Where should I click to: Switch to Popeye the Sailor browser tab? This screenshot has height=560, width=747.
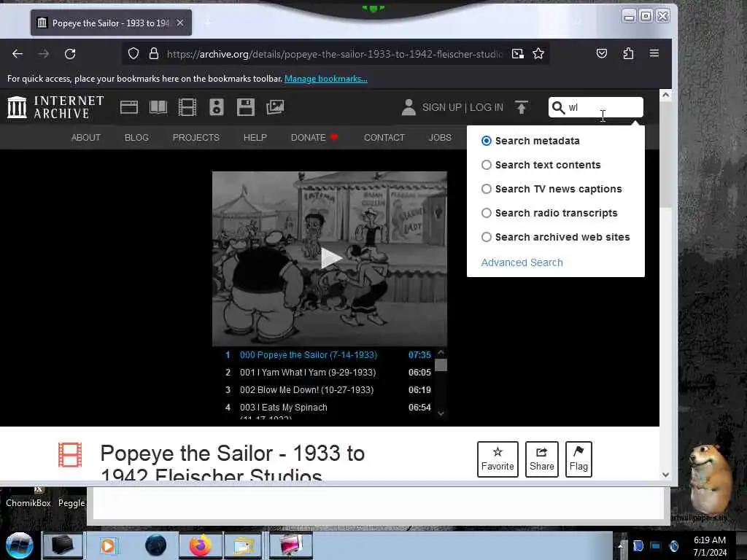[111, 23]
